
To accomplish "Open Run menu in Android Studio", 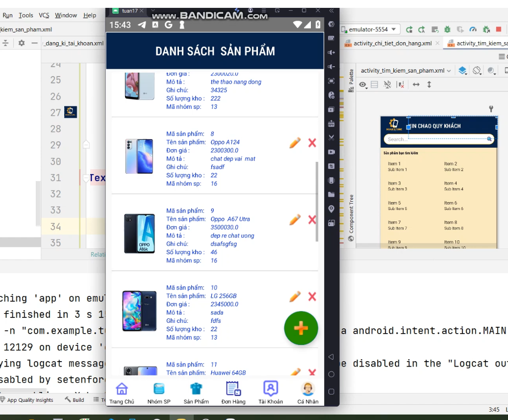I will coord(7,15).
